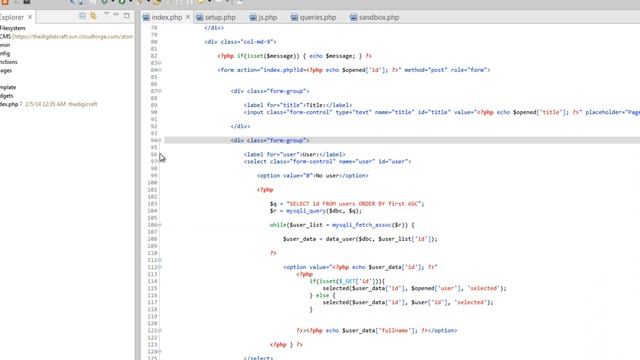Click the label for="user" line
The width and height of the screenshot is (640, 360).
pyautogui.click(x=295, y=155)
